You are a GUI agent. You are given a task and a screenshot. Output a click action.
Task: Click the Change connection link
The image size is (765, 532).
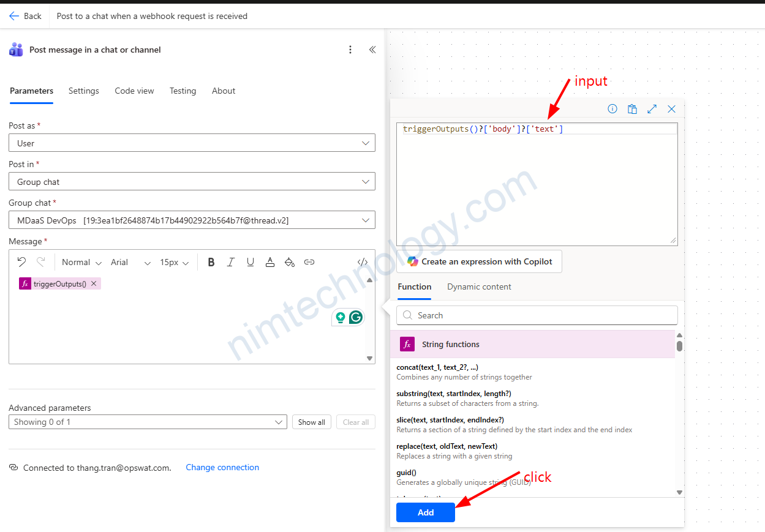222,467
